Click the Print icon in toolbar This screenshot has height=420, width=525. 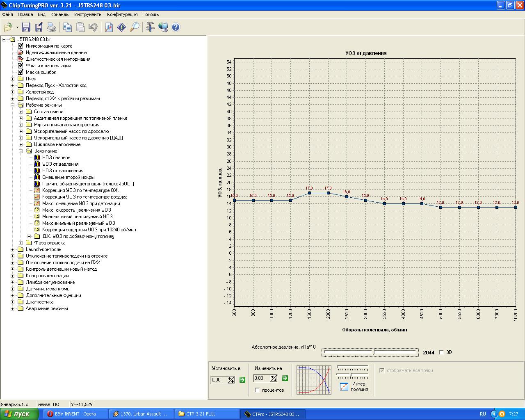(51, 27)
